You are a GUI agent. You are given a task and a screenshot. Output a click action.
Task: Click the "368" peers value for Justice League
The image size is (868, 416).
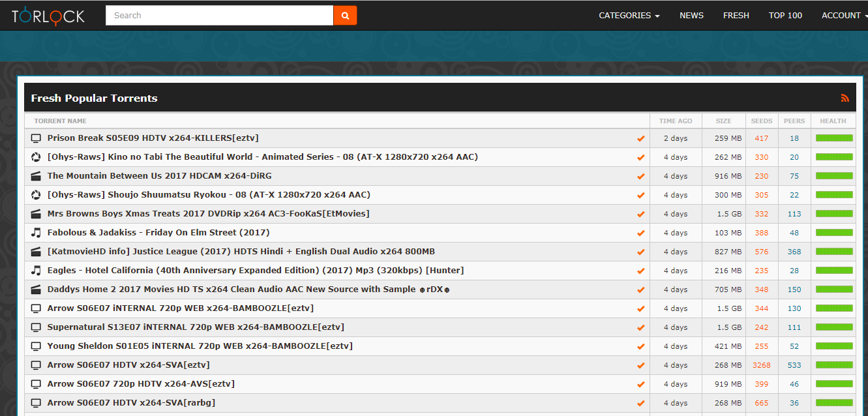coord(794,252)
